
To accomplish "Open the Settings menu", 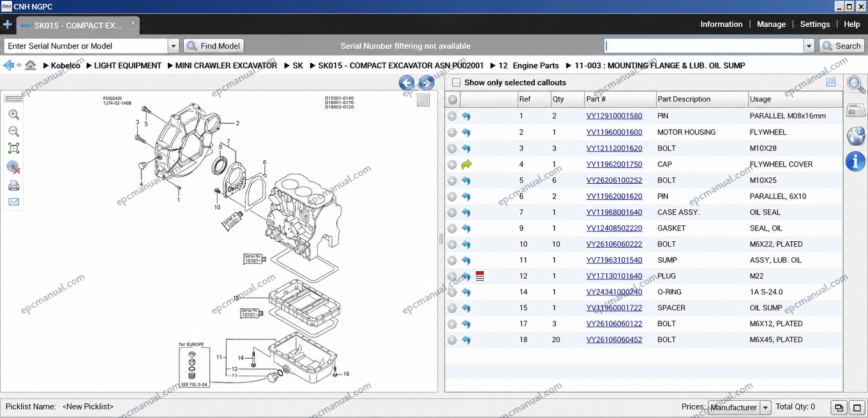I will 815,24.
